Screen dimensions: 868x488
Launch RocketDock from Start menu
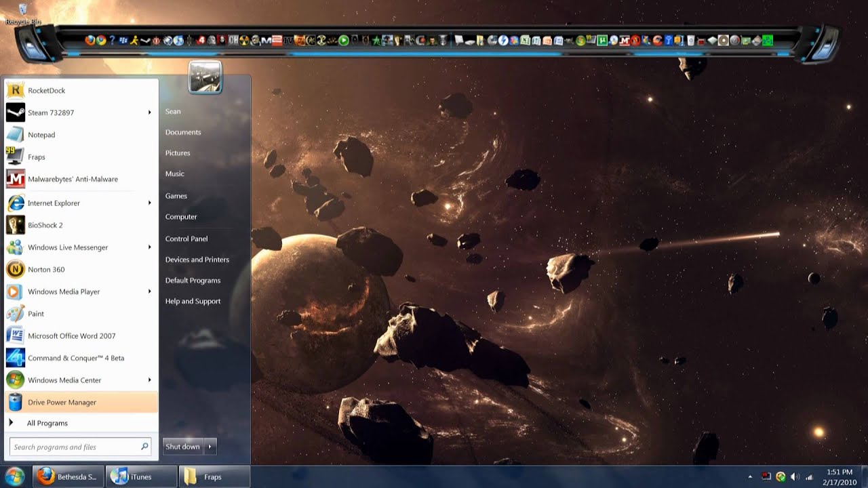pyautogui.click(x=81, y=90)
